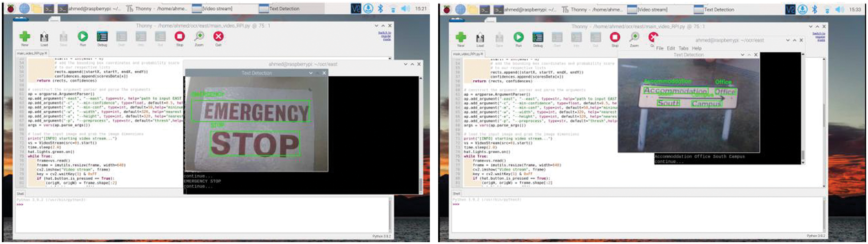Click the Debug icon in right Thonny toolbar

538,38
